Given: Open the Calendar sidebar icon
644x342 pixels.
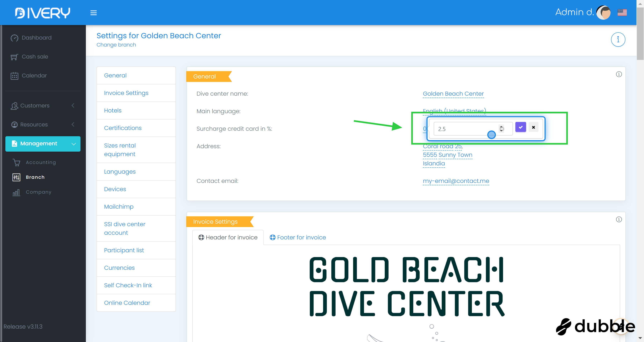Looking at the screenshot, I should 14,76.
